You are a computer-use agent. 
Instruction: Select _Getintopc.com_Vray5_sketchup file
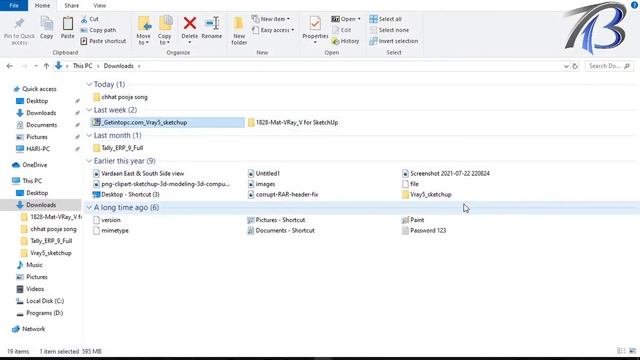click(x=168, y=122)
